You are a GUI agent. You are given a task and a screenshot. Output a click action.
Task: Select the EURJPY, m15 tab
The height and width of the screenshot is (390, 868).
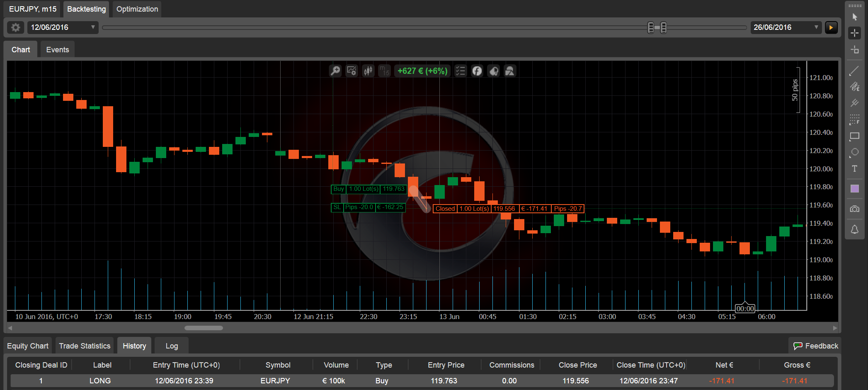click(33, 9)
